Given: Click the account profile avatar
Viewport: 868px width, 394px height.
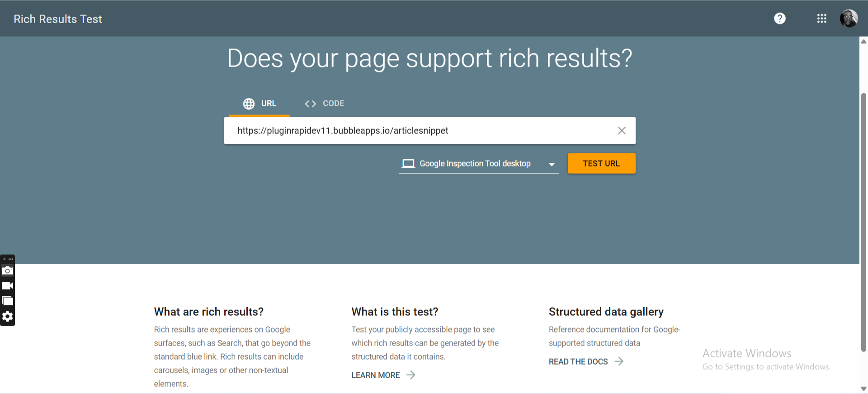Looking at the screenshot, I should [x=849, y=19].
